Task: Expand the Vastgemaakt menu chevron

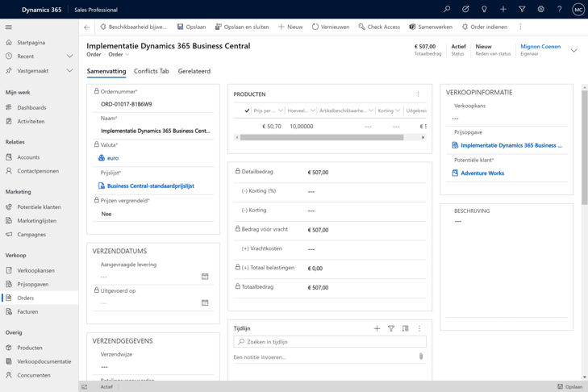Action: tap(69, 70)
